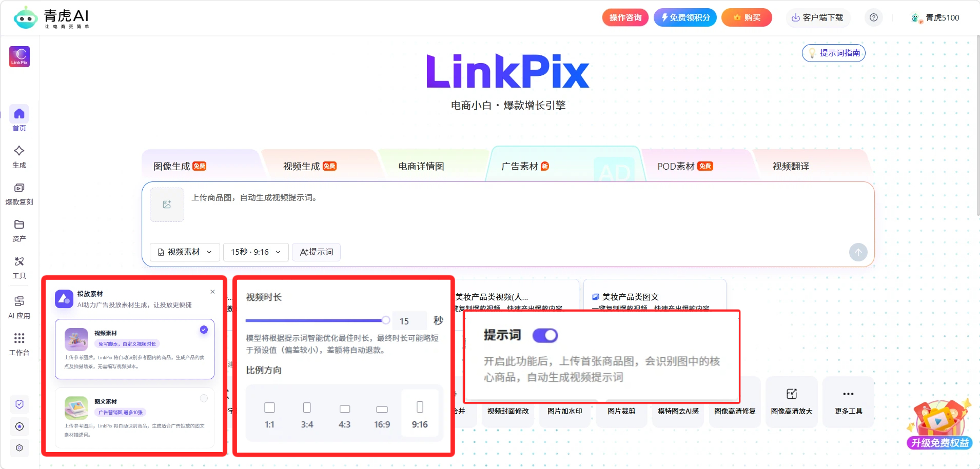Image resolution: width=980 pixels, height=469 pixels.
Task: Click the 青虎AI logo
Action: 51,18
